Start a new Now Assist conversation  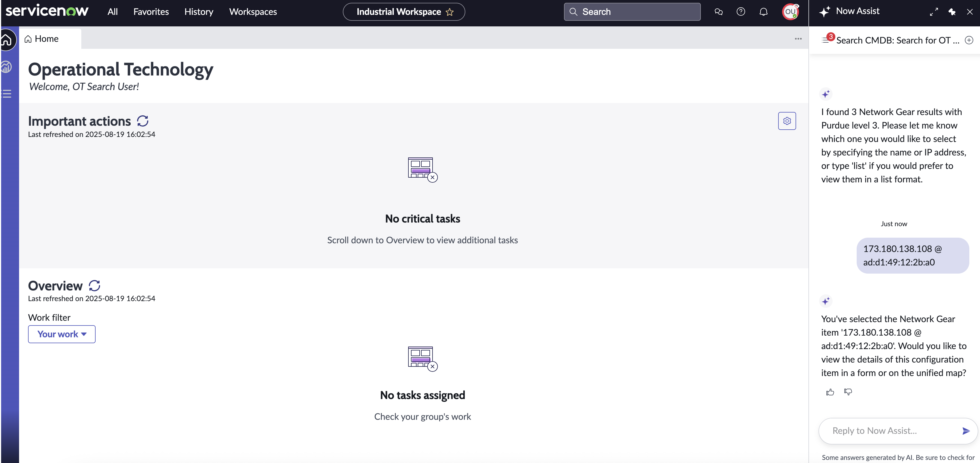(x=969, y=40)
